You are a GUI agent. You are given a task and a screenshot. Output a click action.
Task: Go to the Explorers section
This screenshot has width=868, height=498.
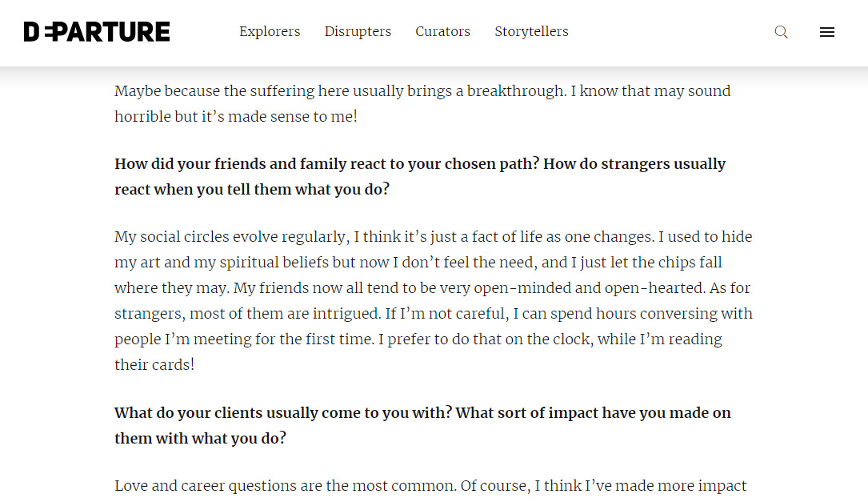coord(270,31)
